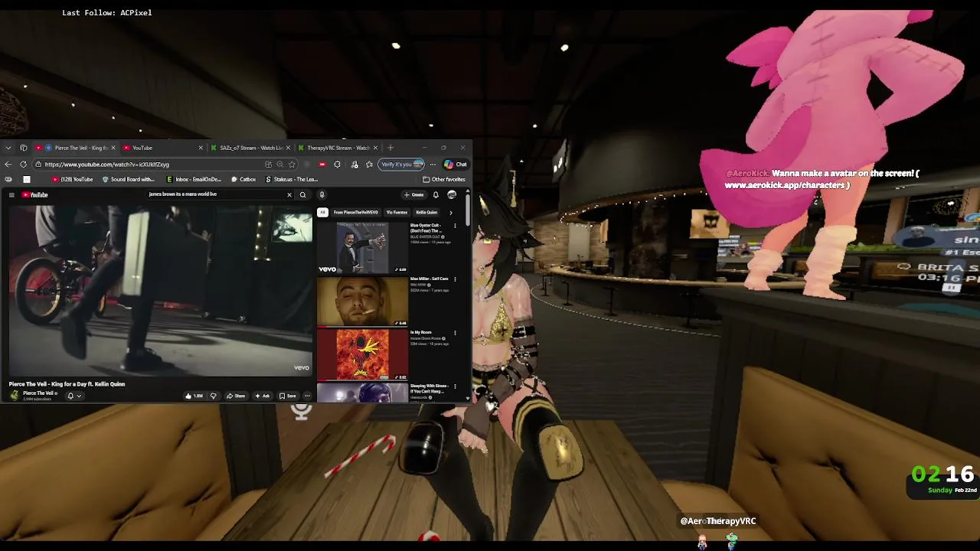Open the Sound Board bookmark
The height and width of the screenshot is (551, 980).
(129, 179)
